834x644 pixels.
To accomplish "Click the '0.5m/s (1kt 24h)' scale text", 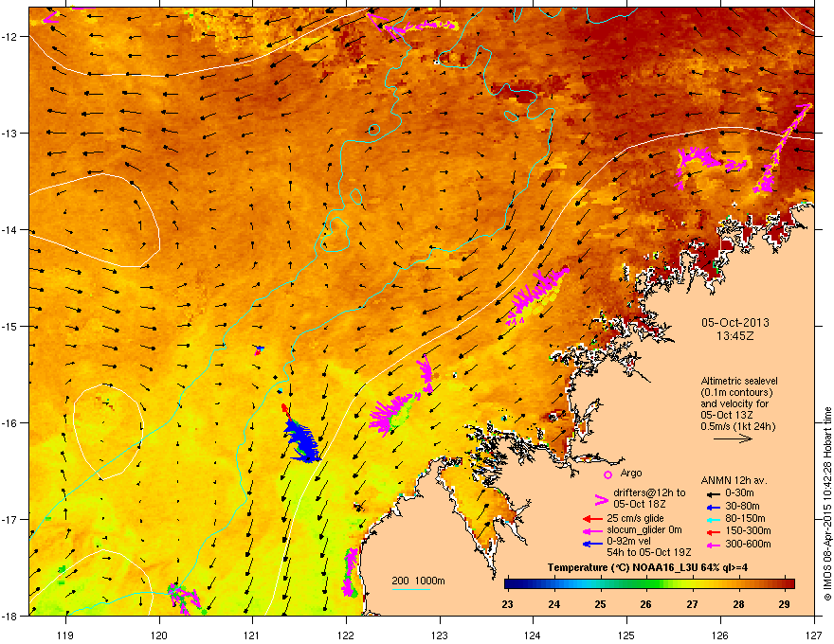I will [x=737, y=426].
